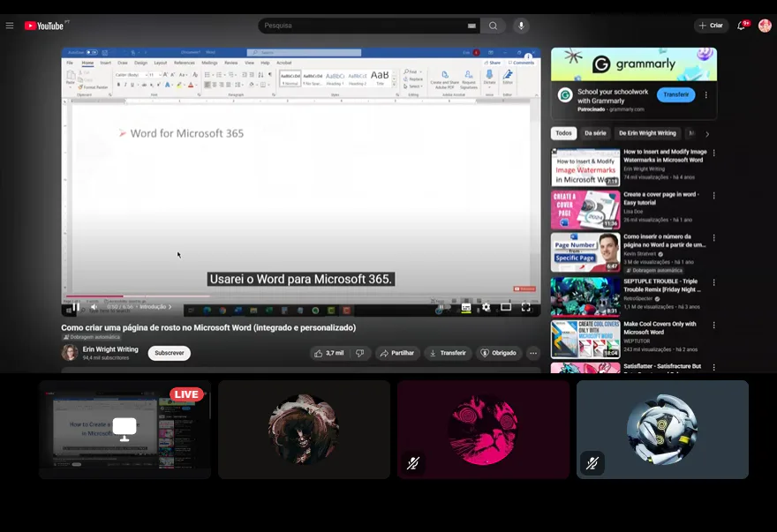Like the video with 3,7 mil
777x532 pixels.
(x=329, y=353)
